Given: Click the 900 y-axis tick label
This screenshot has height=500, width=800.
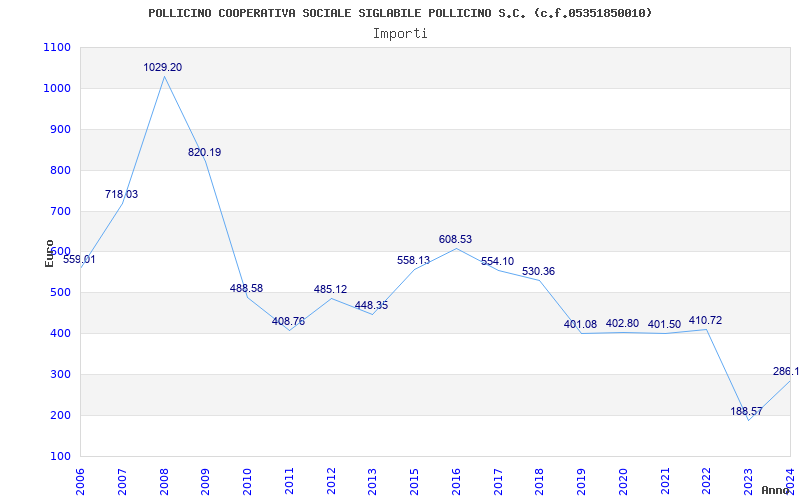Looking at the screenshot, I should 63,129.
